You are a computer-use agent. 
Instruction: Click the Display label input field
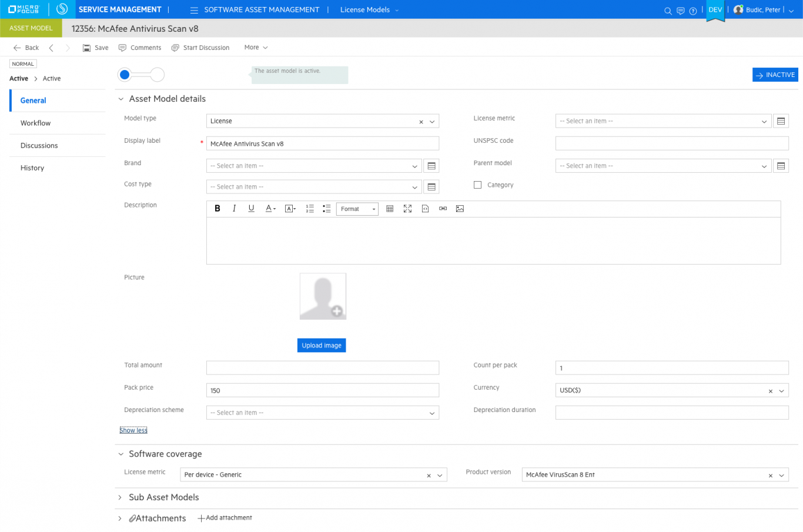(x=323, y=143)
